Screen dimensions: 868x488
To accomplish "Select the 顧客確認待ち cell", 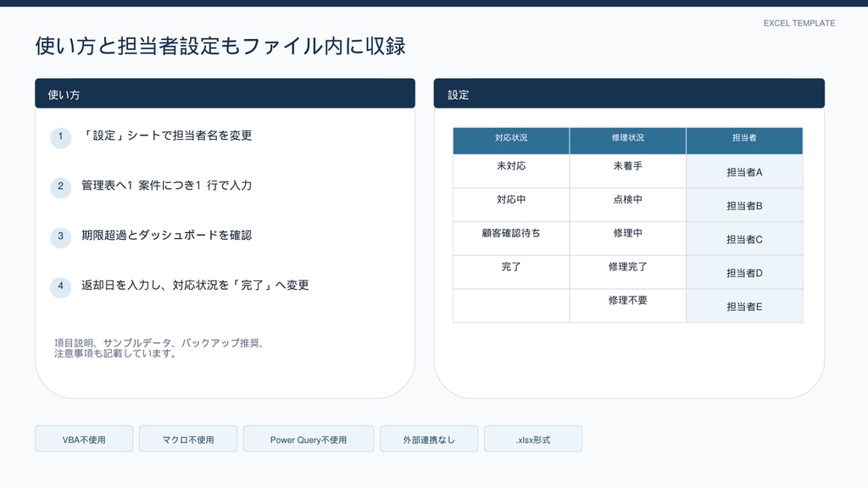I will coord(511,238).
